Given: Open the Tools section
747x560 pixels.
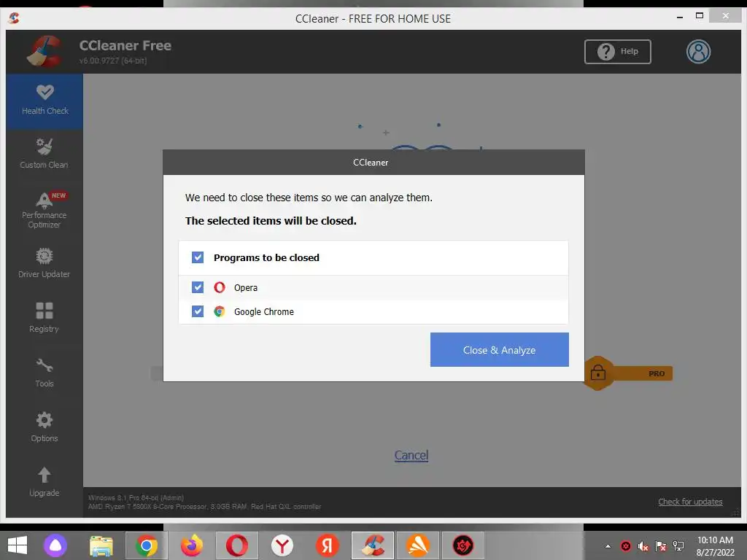Looking at the screenshot, I should pyautogui.click(x=44, y=373).
